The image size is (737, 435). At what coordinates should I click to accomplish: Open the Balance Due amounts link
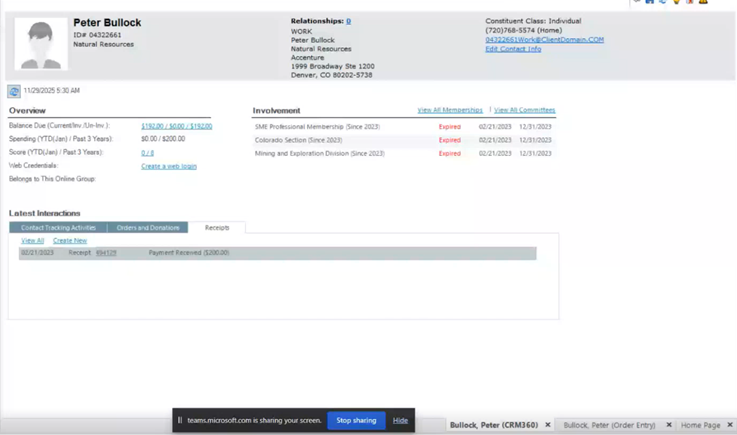(176, 126)
